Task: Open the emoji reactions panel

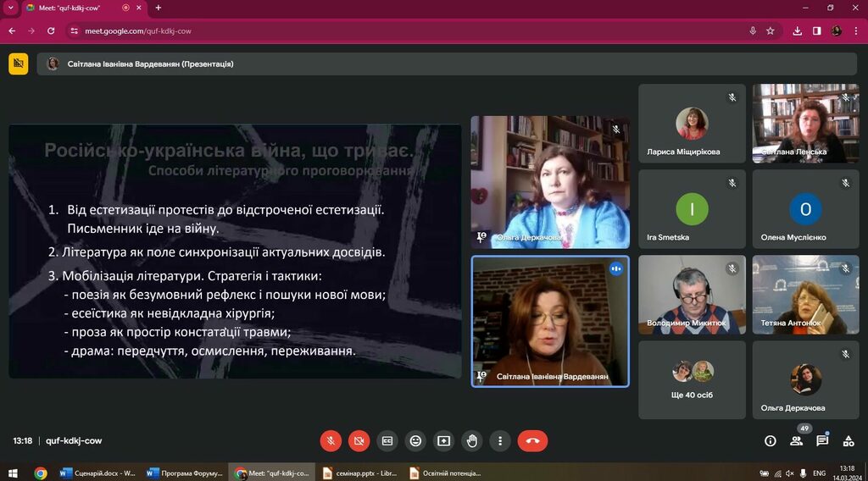Action: [x=415, y=440]
